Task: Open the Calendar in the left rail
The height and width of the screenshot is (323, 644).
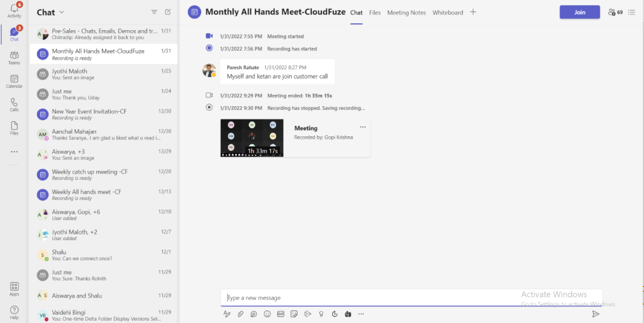Action: pos(14,82)
